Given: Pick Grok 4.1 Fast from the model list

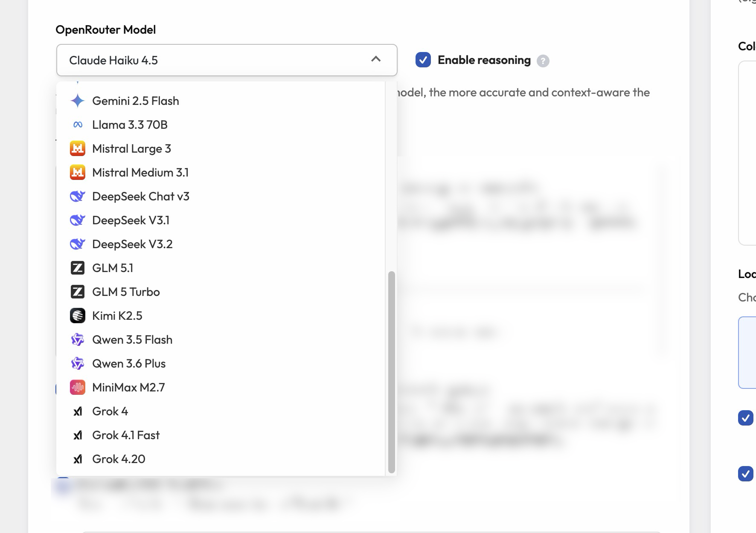Looking at the screenshot, I should [x=126, y=435].
